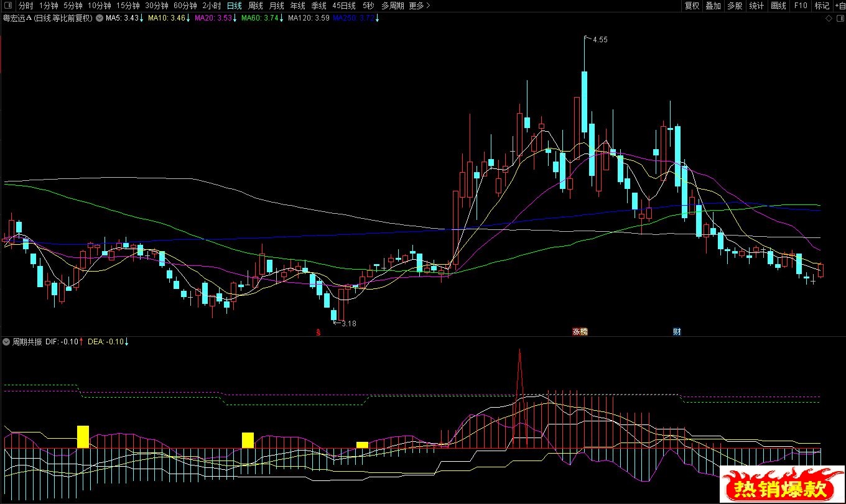
Task: Click the red $ dividend marker
Action: (319, 332)
